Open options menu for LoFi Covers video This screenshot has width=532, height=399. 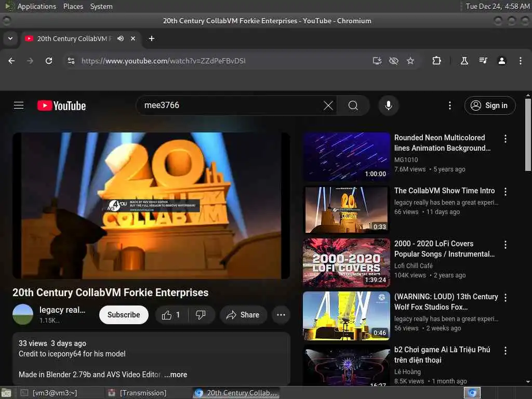tap(506, 245)
